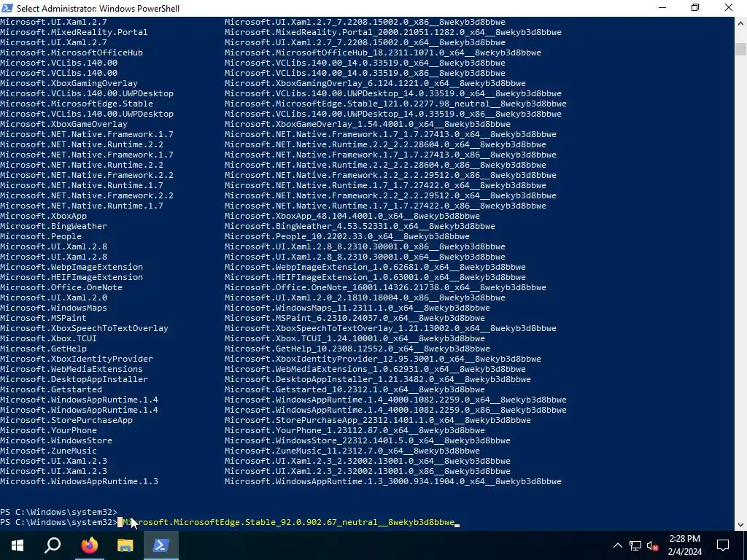The width and height of the screenshot is (747, 560).
Task: Click name entry Microsoft.StorePurchaseApp
Action: pyautogui.click(x=66, y=421)
